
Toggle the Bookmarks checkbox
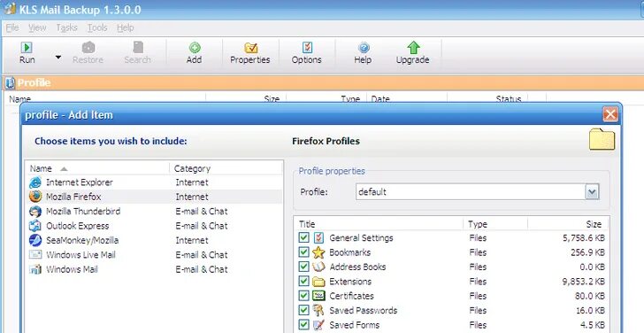(303, 252)
